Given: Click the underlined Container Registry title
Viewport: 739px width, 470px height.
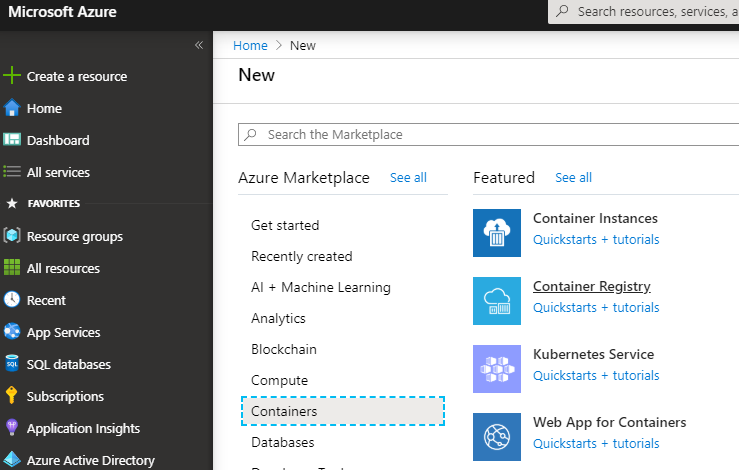Looking at the screenshot, I should (591, 286).
